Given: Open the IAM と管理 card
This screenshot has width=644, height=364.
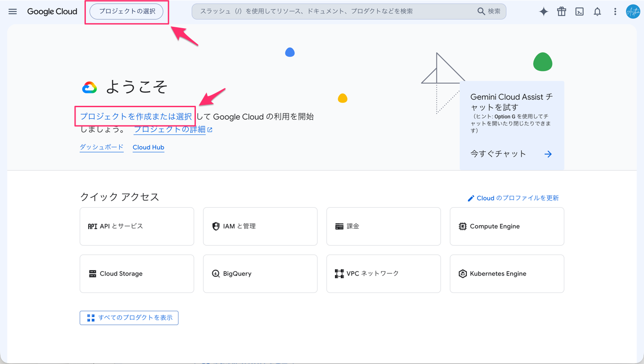Looking at the screenshot, I should coord(260,226).
